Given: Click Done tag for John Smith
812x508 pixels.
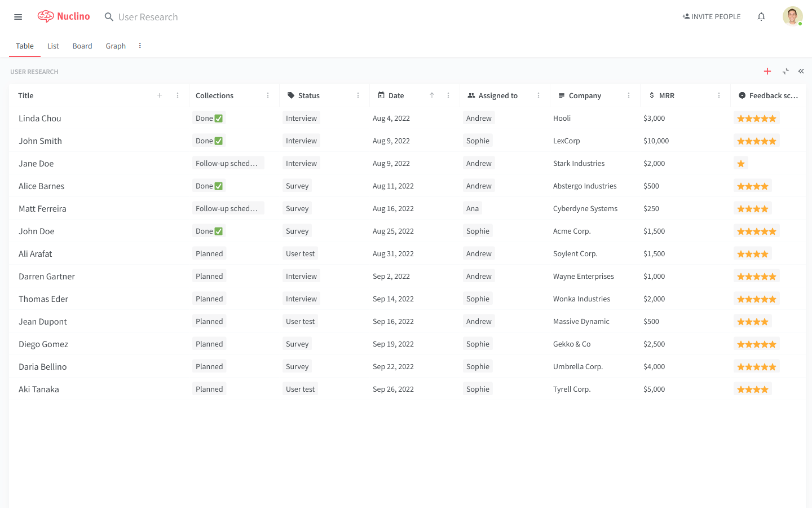Looking at the screenshot, I should [x=209, y=141].
